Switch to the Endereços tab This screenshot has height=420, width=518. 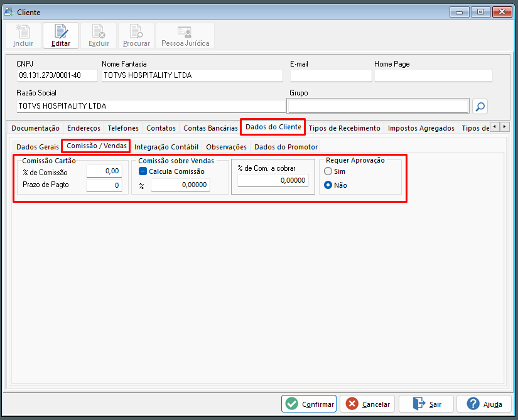pyautogui.click(x=84, y=128)
